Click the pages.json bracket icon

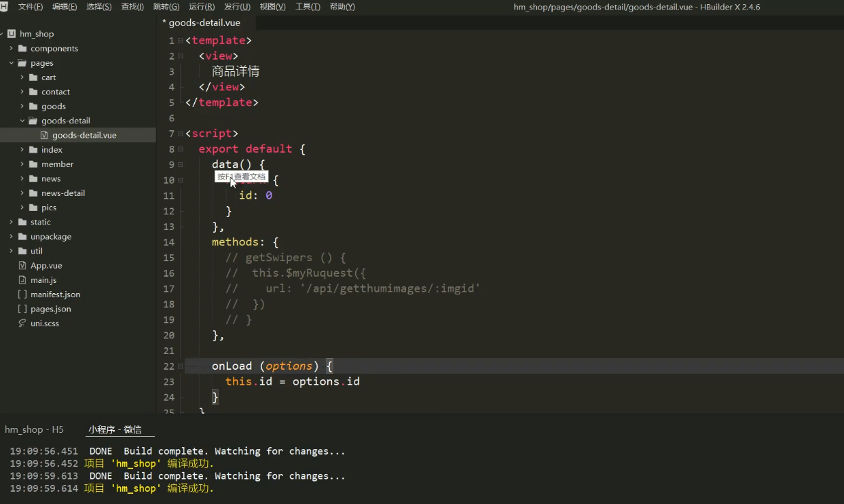pyautogui.click(x=22, y=309)
